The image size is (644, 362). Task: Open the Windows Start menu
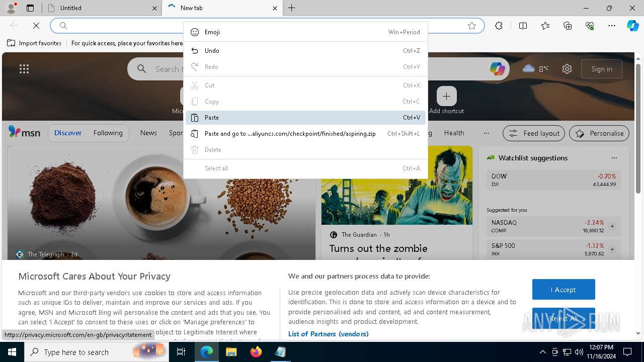point(12,352)
